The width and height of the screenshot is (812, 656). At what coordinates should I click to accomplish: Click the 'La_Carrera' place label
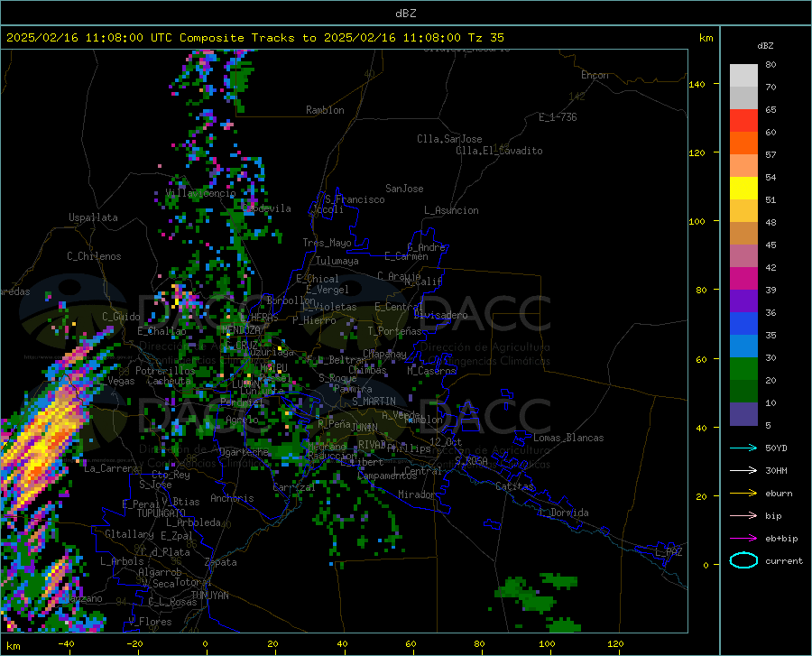pos(111,468)
